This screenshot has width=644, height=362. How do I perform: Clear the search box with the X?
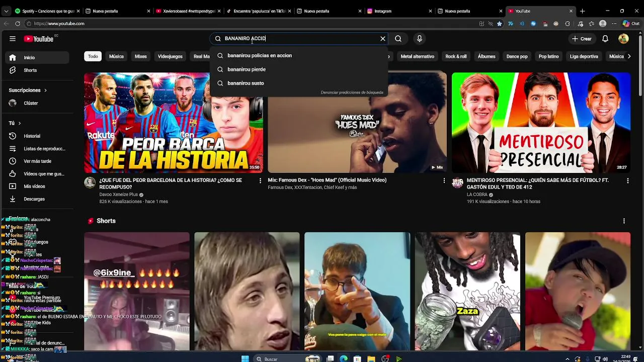click(x=383, y=39)
